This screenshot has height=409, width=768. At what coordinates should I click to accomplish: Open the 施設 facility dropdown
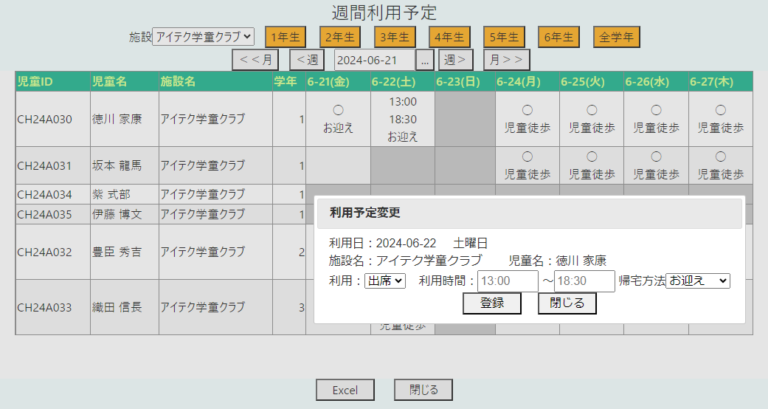(204, 37)
